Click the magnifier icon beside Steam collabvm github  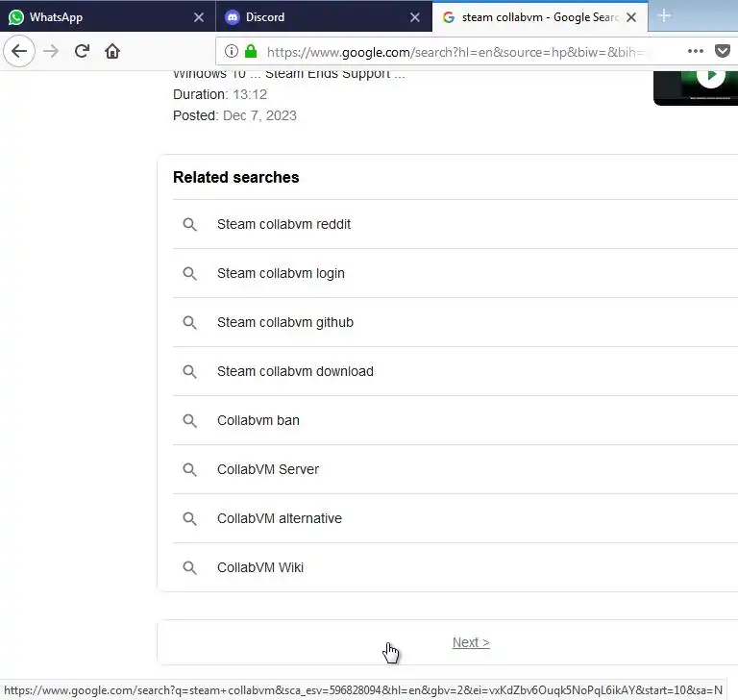click(x=189, y=322)
